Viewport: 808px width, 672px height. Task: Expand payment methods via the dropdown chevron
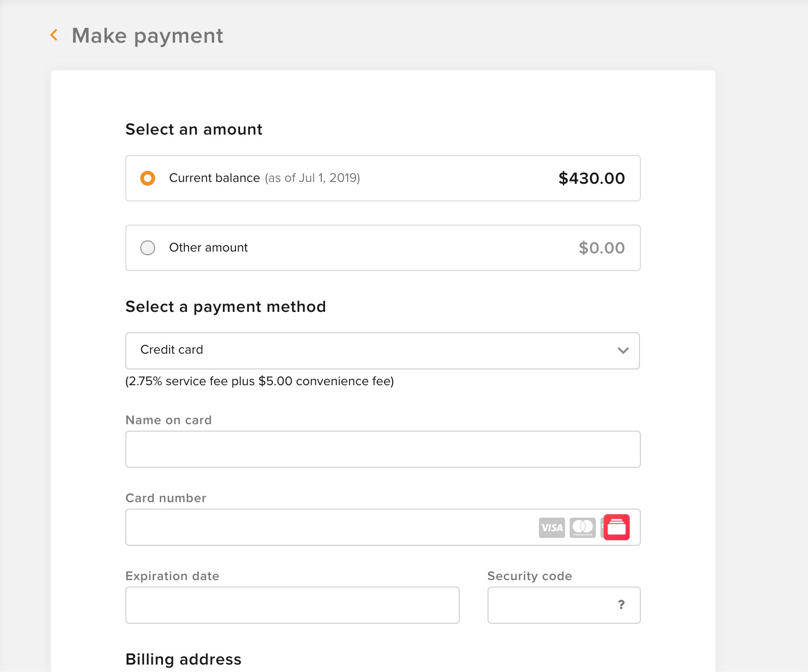point(623,350)
